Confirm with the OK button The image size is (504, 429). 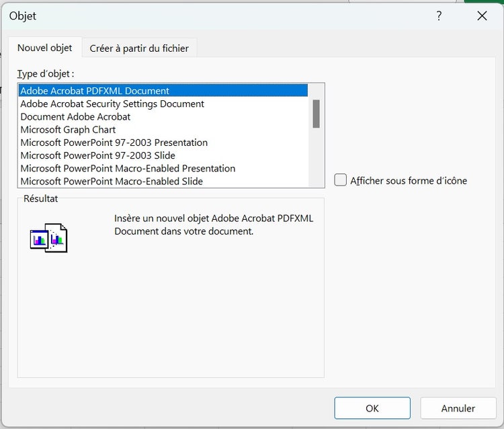[372, 408]
